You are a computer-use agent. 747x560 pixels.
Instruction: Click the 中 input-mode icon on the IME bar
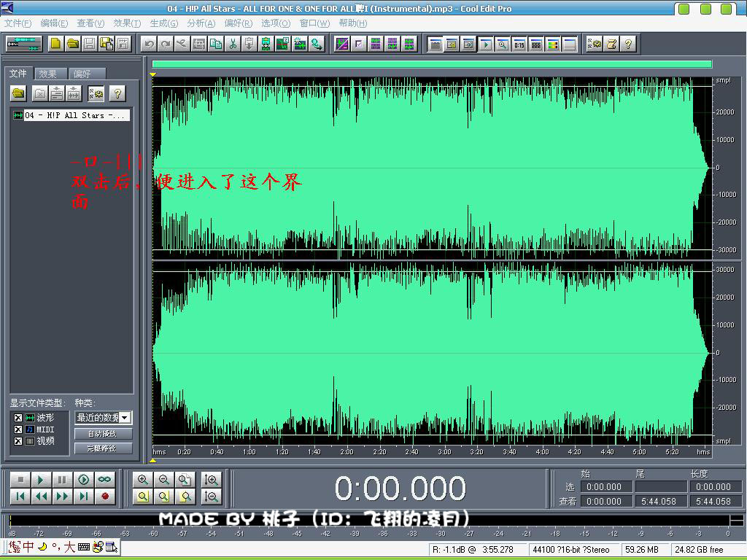(x=28, y=547)
